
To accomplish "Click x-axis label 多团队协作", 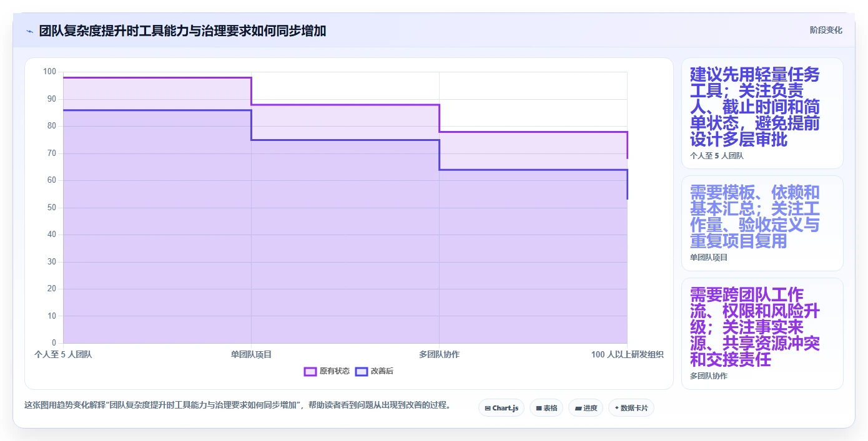I will tap(439, 354).
